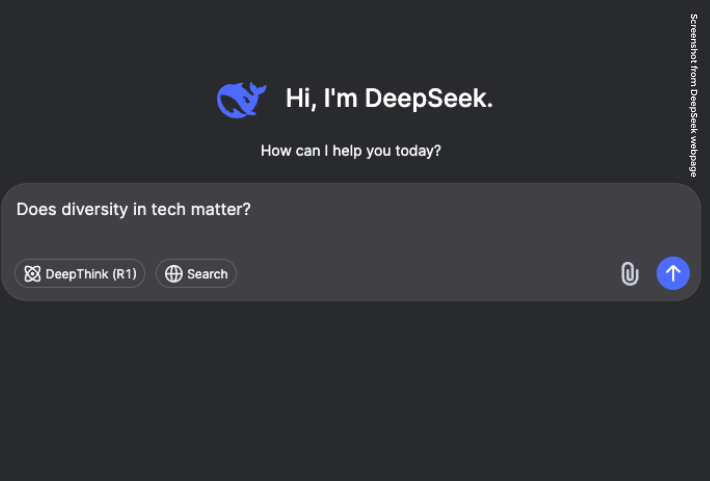Click the atom icon inside DeepThink button
Viewport: 710px width, 481px height.
(32, 274)
